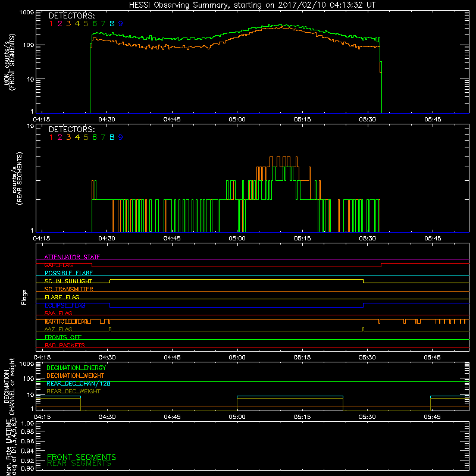
Task: Click 04:15 time tick under decimation panel
Action: coord(42,417)
